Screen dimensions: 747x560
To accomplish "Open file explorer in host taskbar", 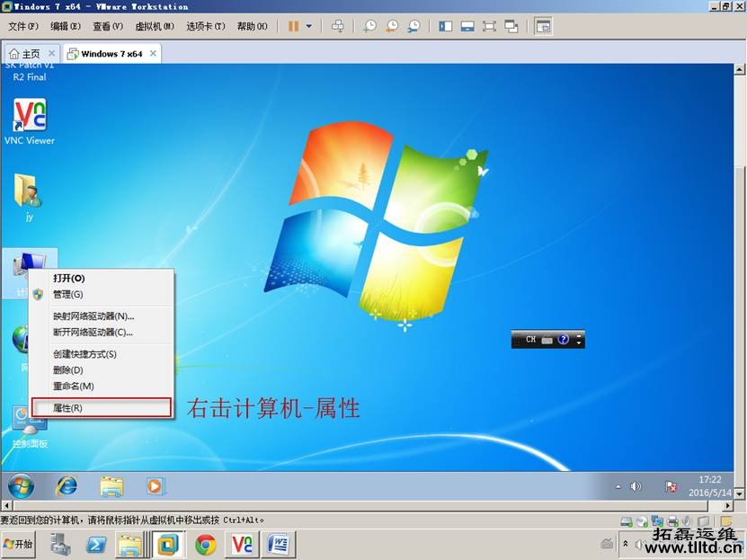I will click(129, 545).
